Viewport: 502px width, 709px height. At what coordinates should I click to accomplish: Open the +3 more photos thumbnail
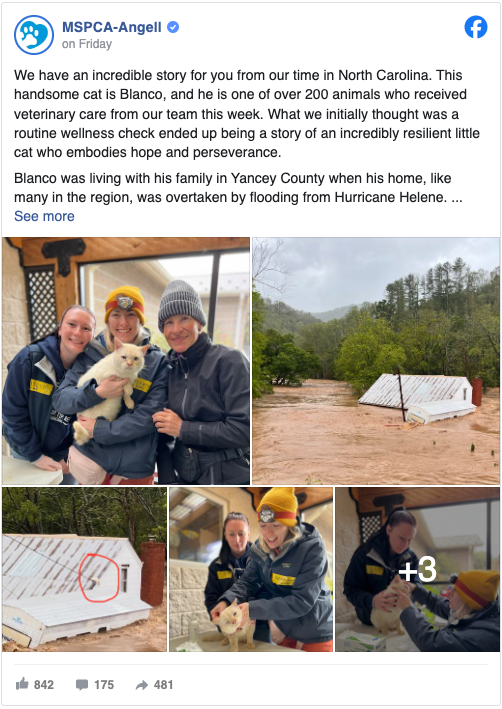click(x=417, y=569)
